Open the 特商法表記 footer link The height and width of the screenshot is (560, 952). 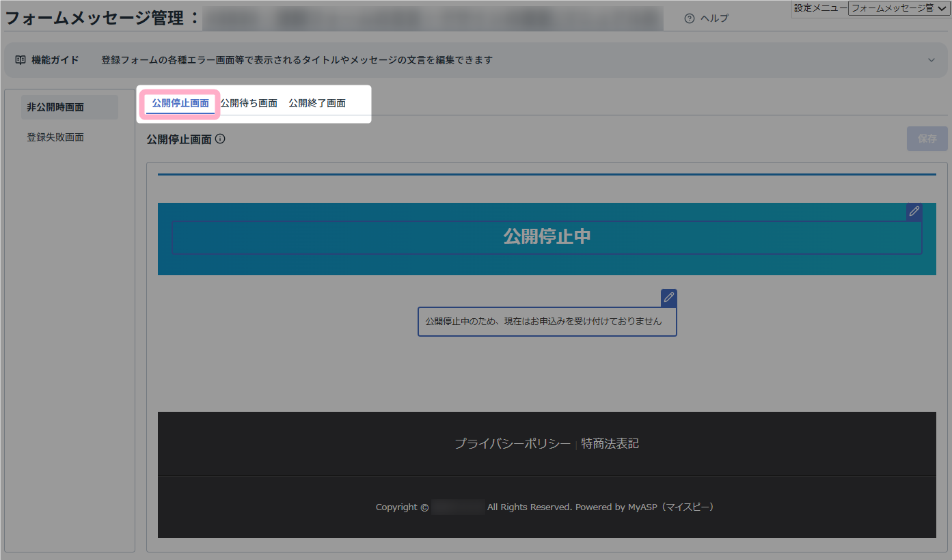point(610,444)
